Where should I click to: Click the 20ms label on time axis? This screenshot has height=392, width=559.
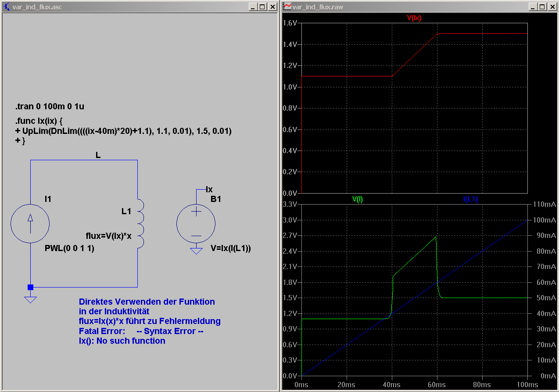[347, 385]
